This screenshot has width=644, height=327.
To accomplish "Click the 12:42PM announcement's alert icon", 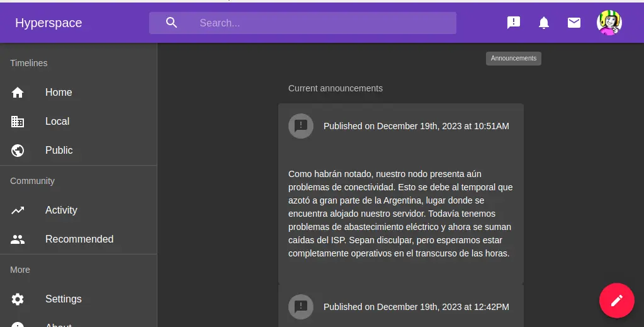I will click(x=301, y=307).
